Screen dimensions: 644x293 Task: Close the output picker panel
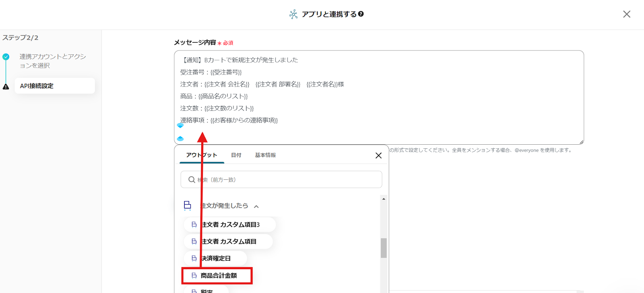pyautogui.click(x=378, y=156)
